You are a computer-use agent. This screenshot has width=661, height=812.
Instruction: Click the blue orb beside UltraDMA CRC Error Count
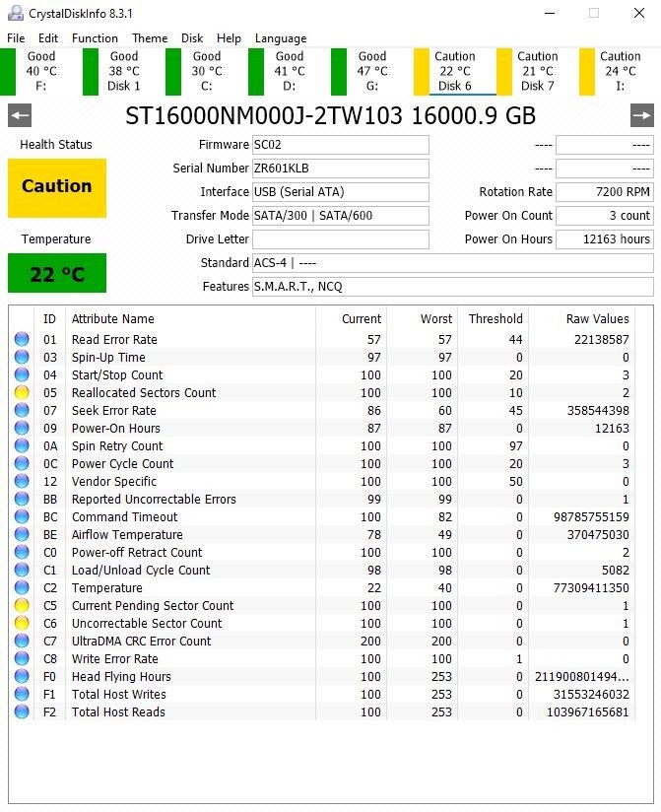(x=22, y=641)
